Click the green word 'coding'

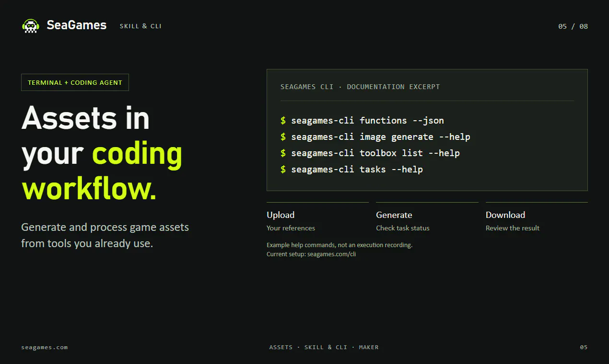[x=137, y=155]
